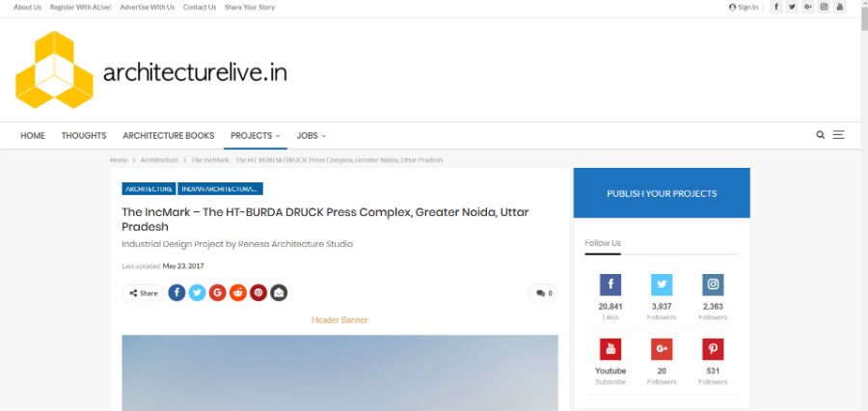Viewport: 868px width, 411px height.
Task: Share article via Twitter round icon
Action: (x=197, y=293)
